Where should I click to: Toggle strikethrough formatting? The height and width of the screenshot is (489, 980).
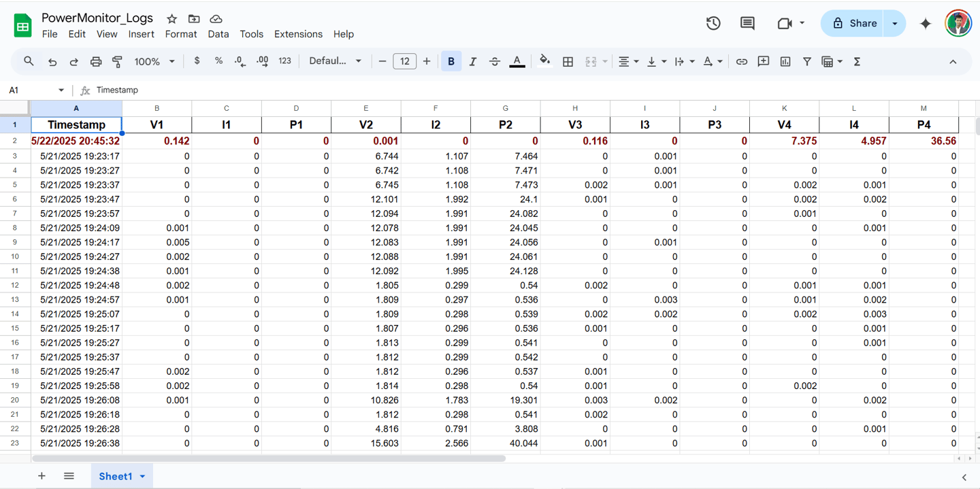pos(495,61)
